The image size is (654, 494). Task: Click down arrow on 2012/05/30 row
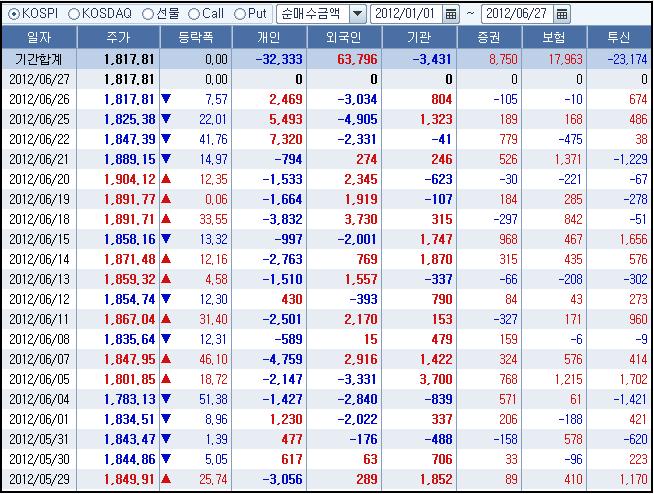point(166,459)
